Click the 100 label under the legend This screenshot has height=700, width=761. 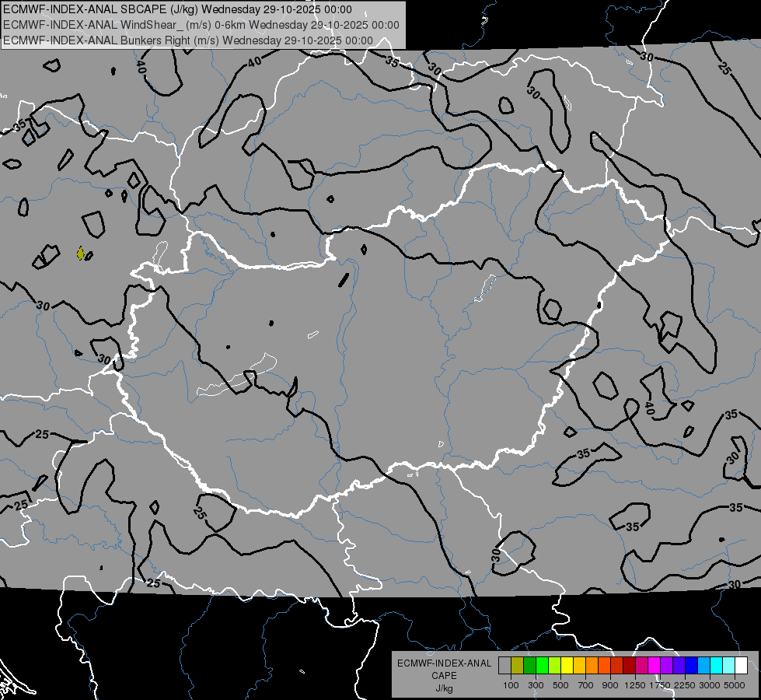tap(511, 685)
